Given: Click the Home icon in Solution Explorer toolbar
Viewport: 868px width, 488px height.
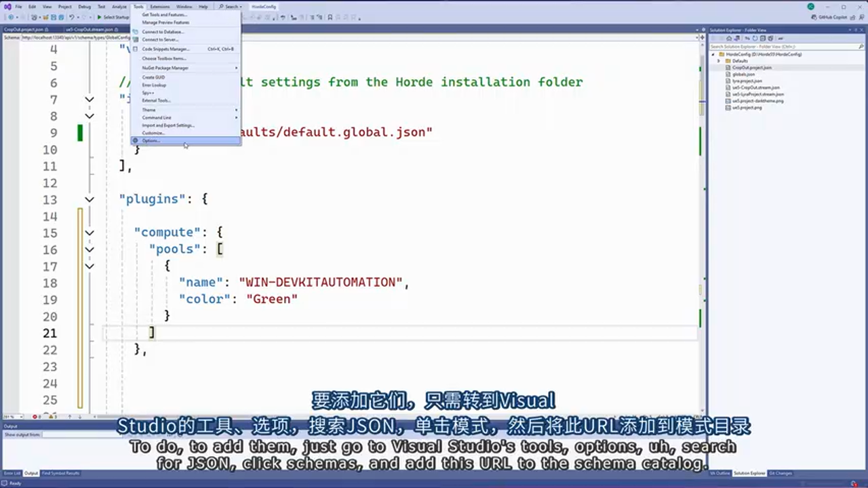Looking at the screenshot, I should click(x=729, y=39).
